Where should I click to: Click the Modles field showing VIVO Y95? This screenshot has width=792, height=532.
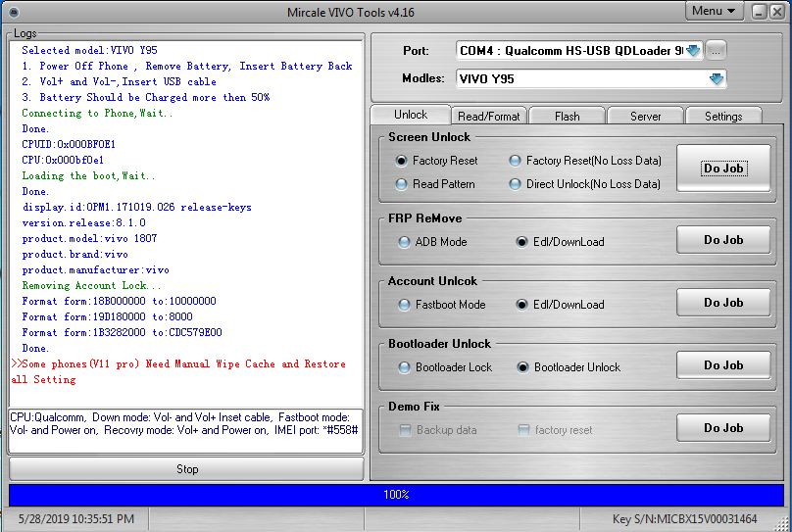pos(591,78)
